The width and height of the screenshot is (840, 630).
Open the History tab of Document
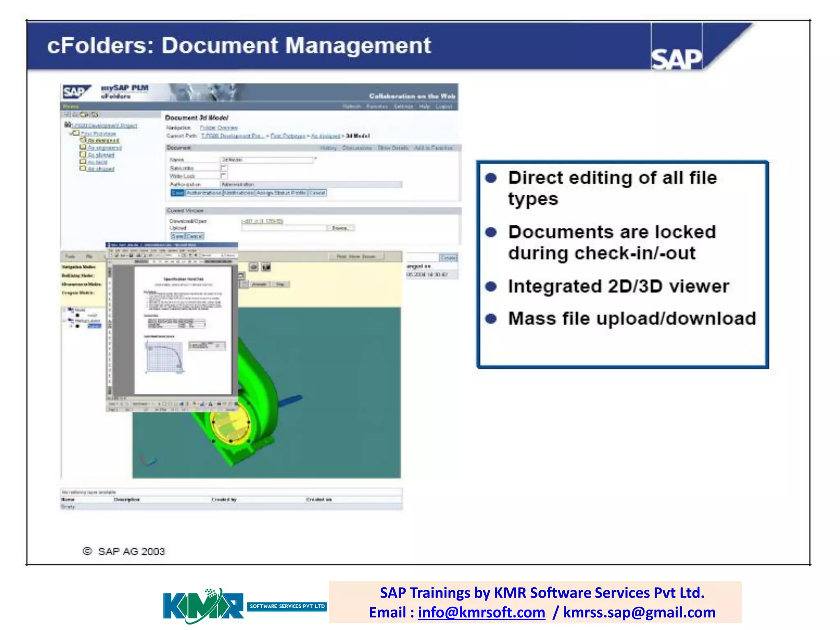(x=328, y=148)
